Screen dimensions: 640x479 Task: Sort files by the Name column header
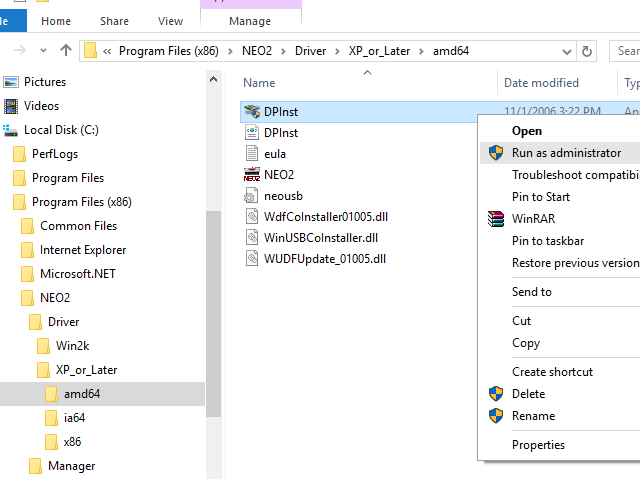259,83
